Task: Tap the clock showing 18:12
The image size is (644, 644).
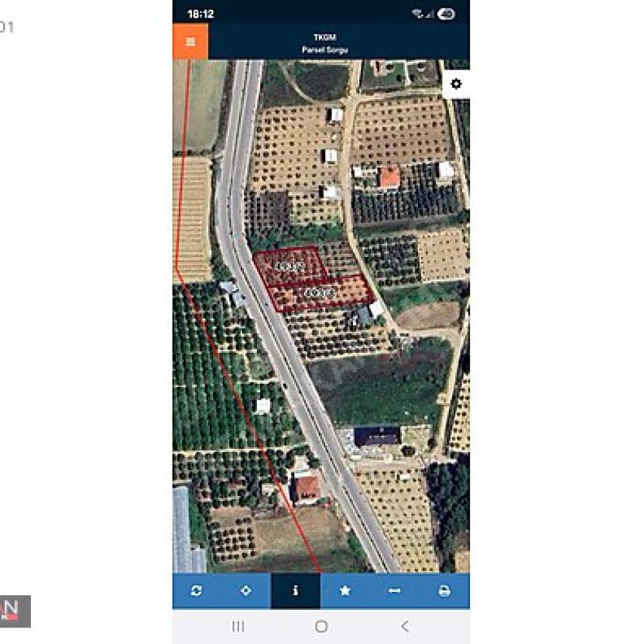Action: point(201,14)
